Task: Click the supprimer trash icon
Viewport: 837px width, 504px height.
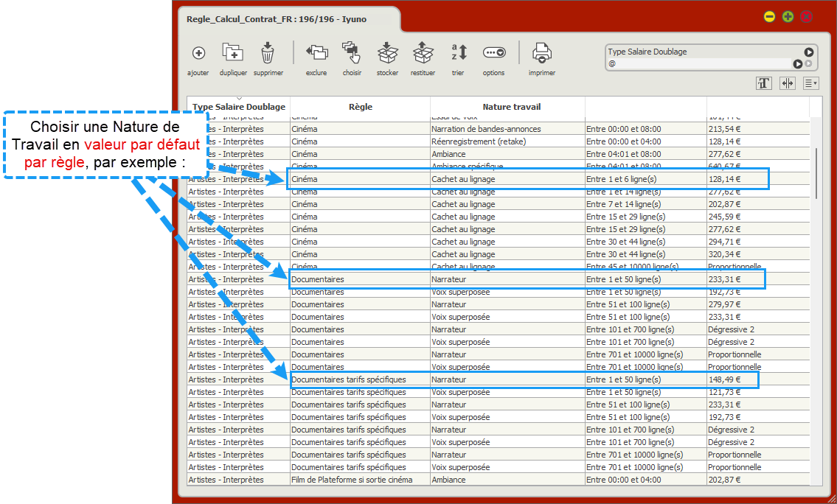Action: (x=268, y=53)
